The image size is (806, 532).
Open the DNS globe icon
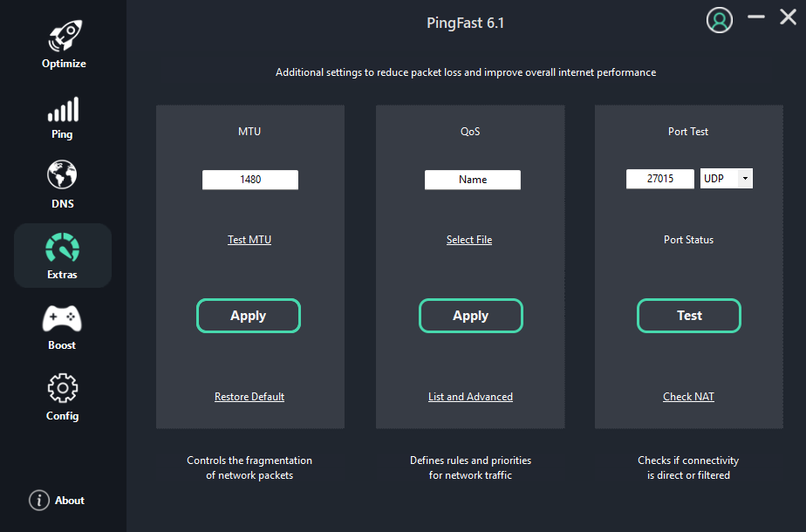[x=63, y=175]
